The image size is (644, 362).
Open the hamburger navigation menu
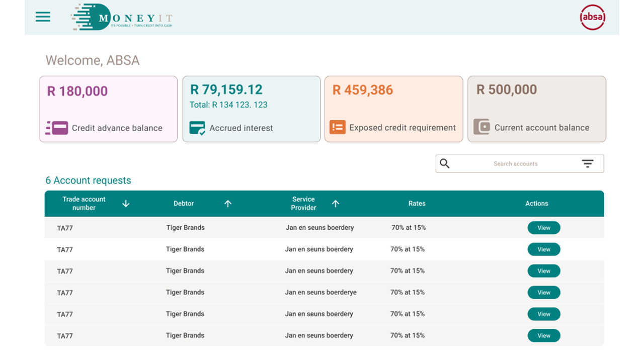(x=43, y=17)
